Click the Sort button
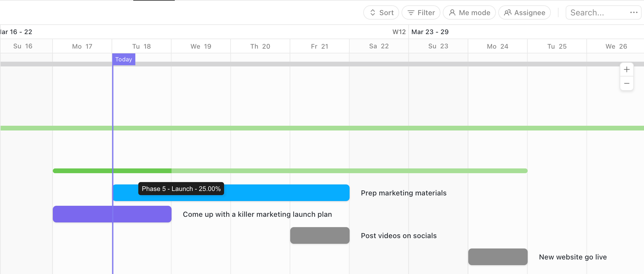644x274 pixels. [x=381, y=13]
